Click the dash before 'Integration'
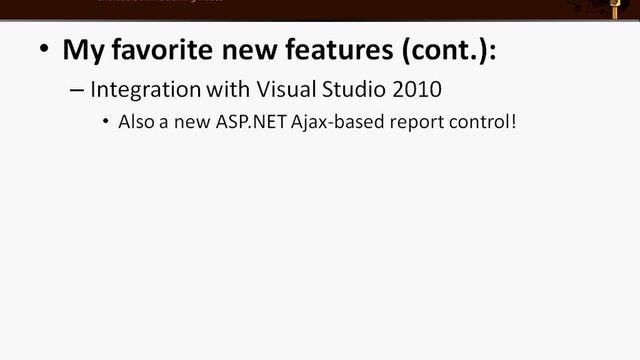The image size is (640, 360). click(76, 90)
